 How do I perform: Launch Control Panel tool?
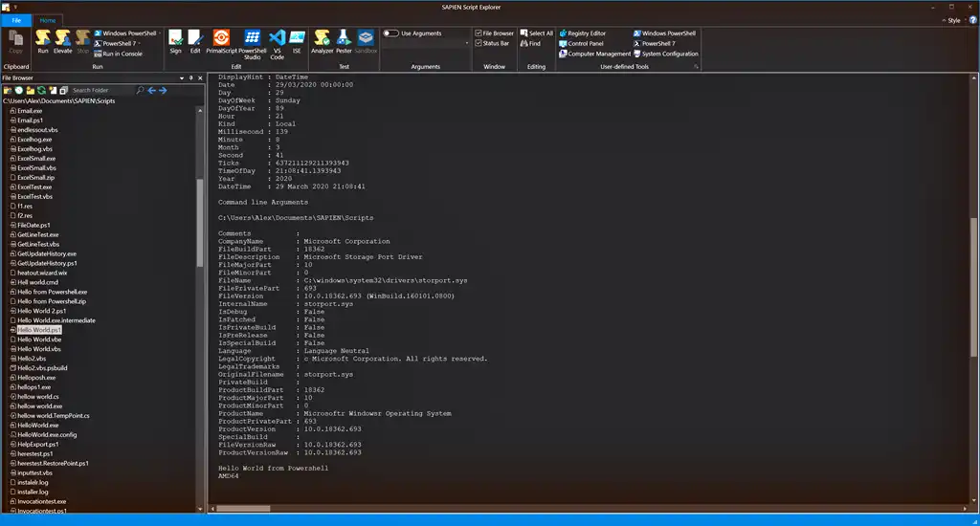[x=581, y=43]
